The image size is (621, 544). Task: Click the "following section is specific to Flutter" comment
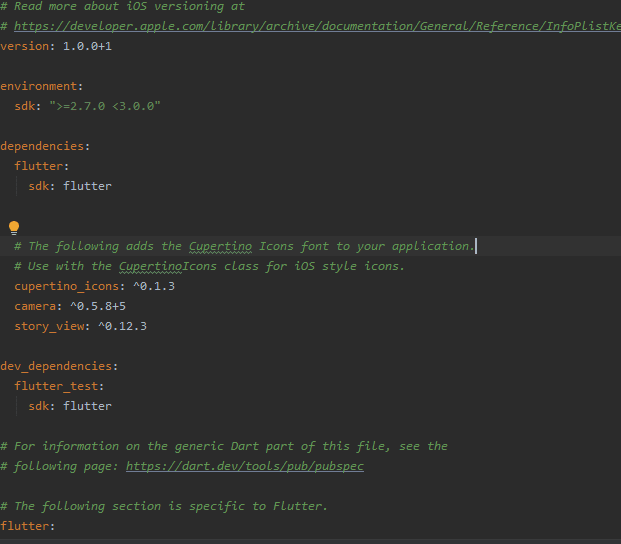click(170, 506)
